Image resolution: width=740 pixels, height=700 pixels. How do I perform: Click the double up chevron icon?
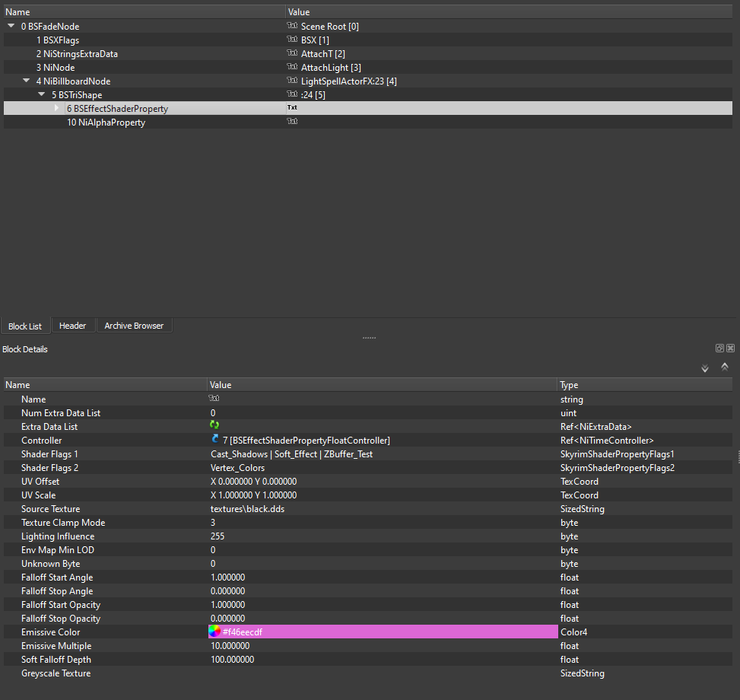coord(725,367)
